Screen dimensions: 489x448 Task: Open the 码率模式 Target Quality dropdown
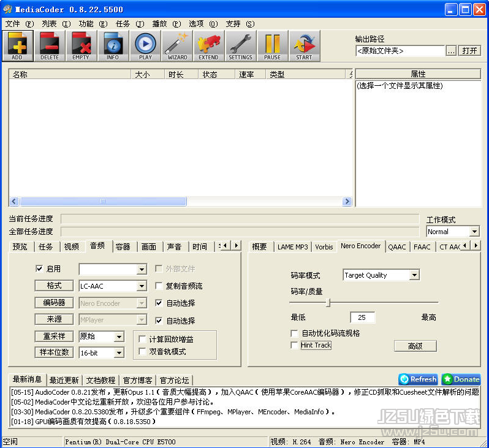[x=414, y=275]
